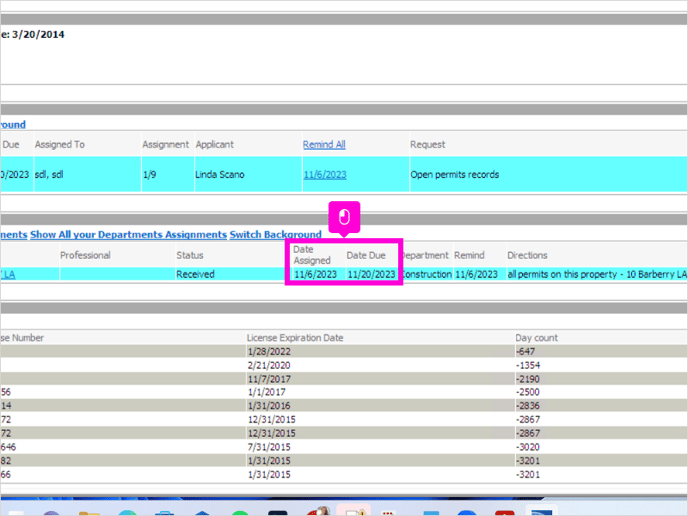Select the Remind column header in assignments table
The height and width of the screenshot is (516, 688).
tap(469, 255)
